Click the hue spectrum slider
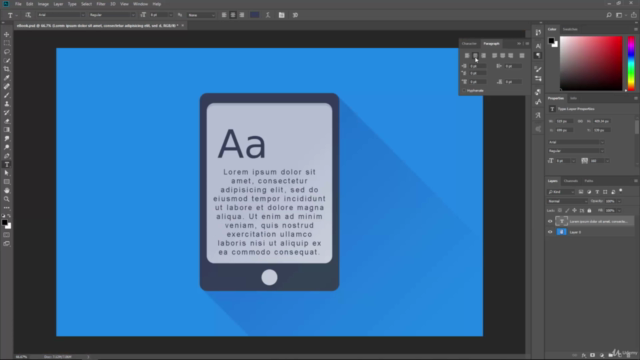640x360 pixels. click(x=631, y=63)
